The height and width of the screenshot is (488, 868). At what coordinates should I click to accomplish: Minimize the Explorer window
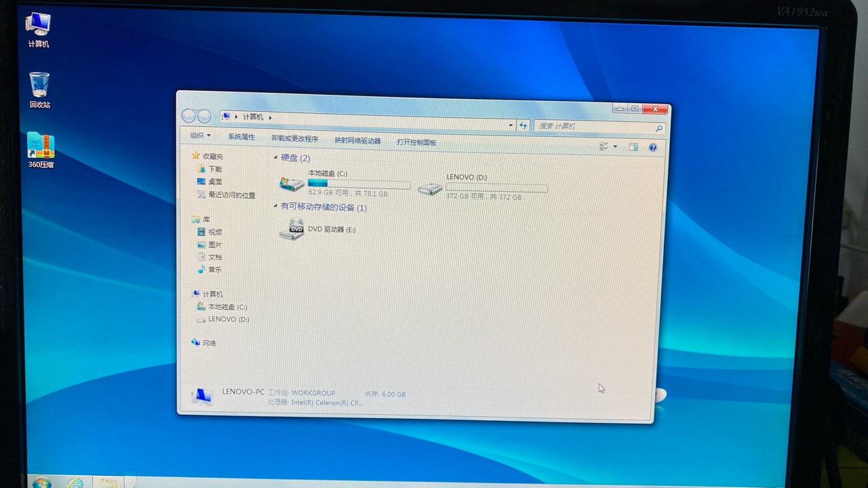620,108
